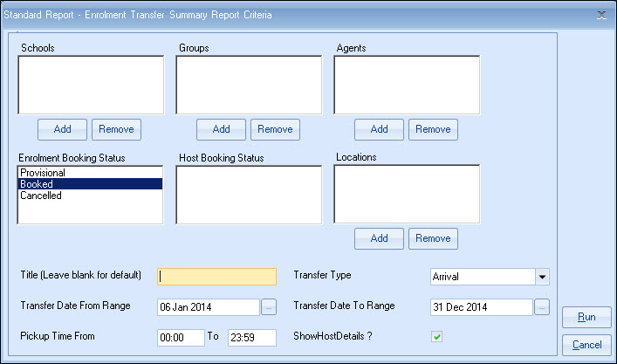Click Add button under Locations list
The image size is (617, 364).
tap(379, 238)
